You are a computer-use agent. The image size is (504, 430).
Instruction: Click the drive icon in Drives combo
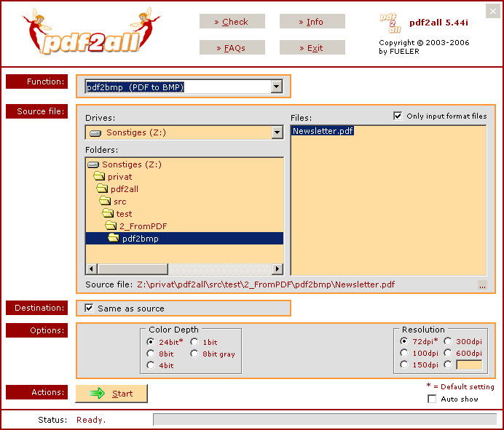(95, 132)
